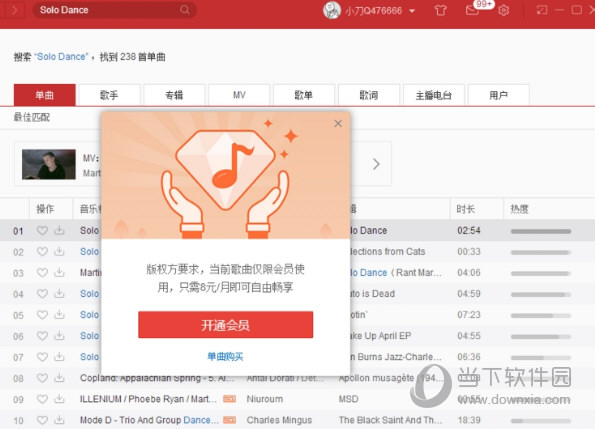Like song 10 with heart icon
The image size is (595, 429).
click(42, 420)
